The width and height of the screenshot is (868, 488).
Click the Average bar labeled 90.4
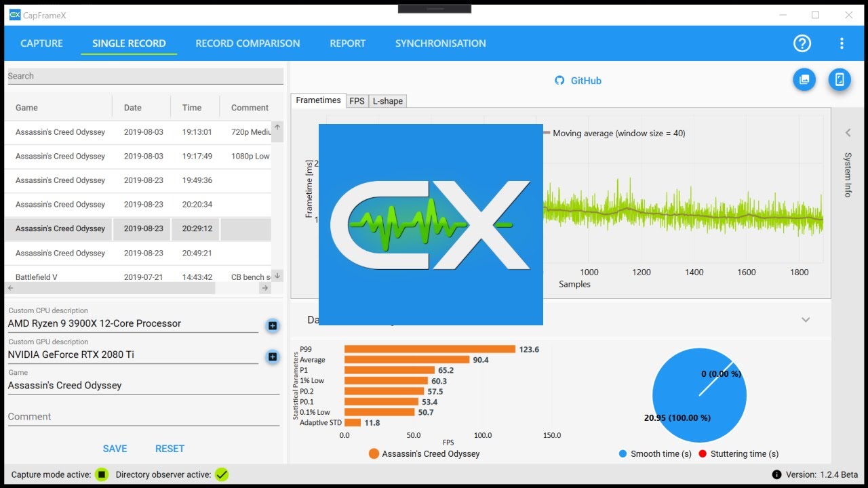[x=407, y=360]
